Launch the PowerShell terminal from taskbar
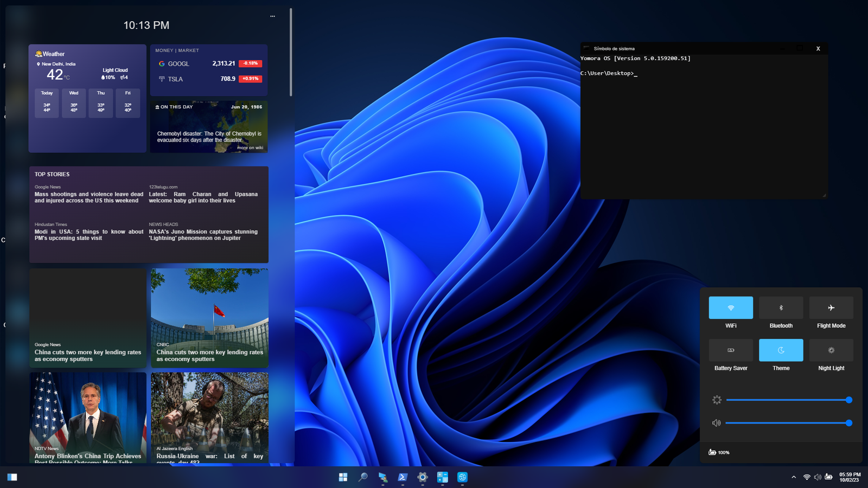 point(403,477)
